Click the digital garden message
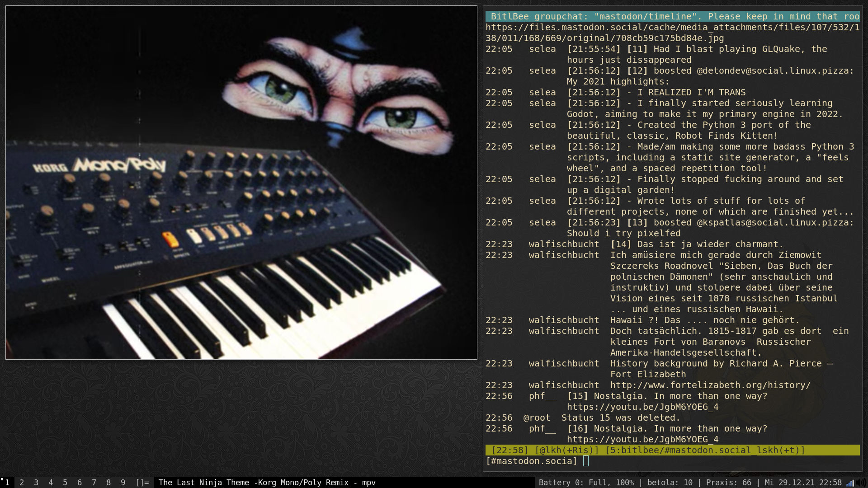Screen dimensions: 868x488 (705, 184)
